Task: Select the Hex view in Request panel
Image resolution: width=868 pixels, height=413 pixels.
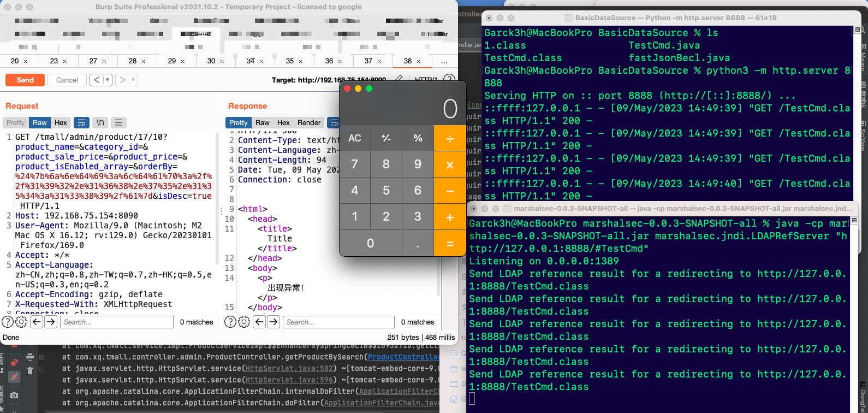Action: click(61, 122)
